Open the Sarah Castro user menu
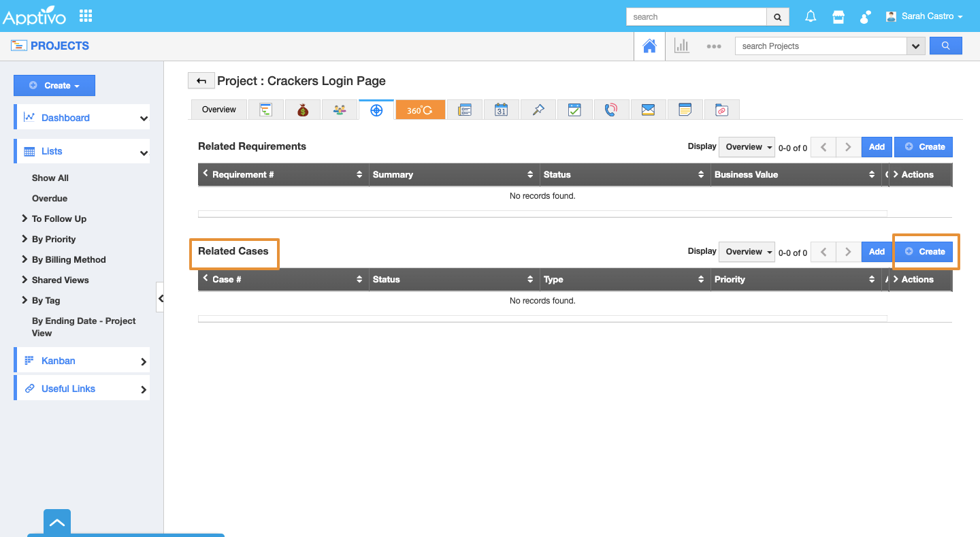 925,16
